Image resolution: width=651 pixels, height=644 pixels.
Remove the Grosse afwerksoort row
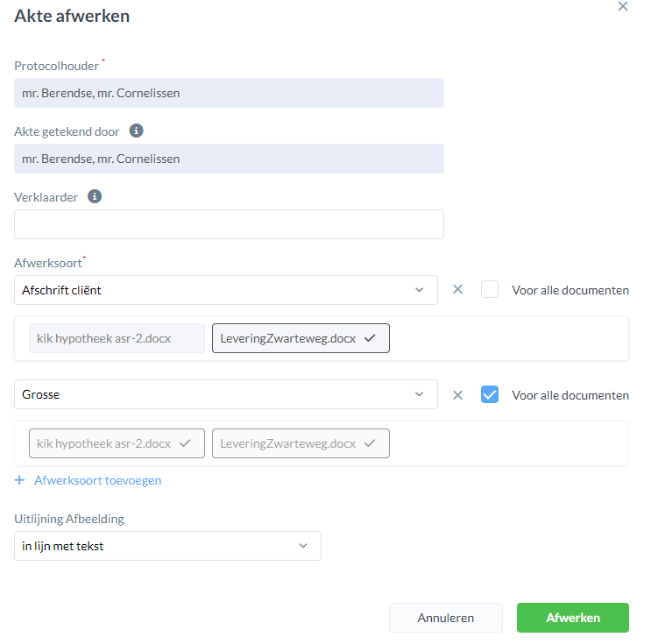coord(457,394)
